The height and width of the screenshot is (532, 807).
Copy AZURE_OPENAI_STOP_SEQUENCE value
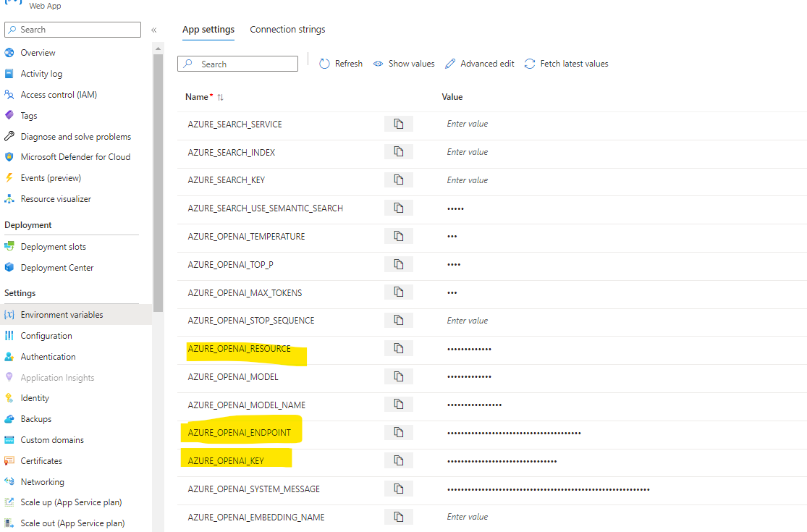coord(398,321)
